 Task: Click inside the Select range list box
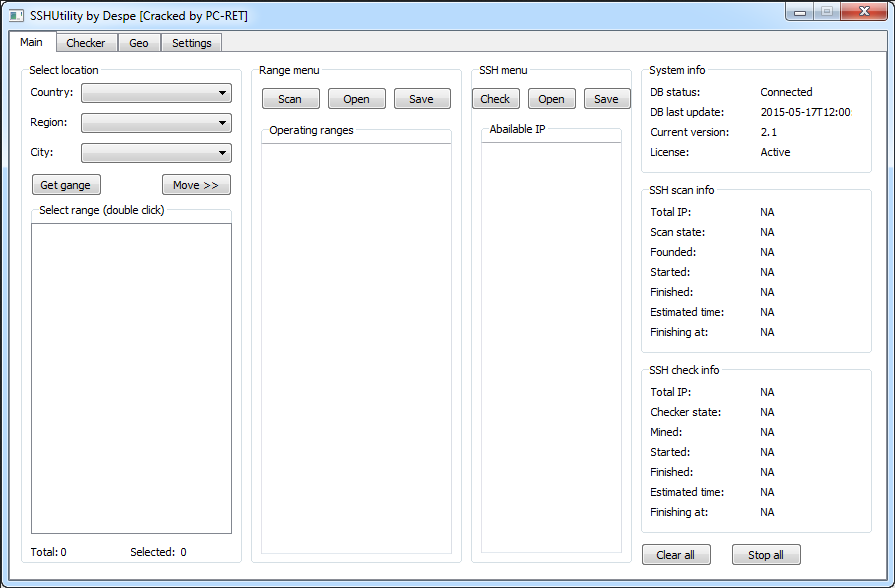(x=131, y=378)
